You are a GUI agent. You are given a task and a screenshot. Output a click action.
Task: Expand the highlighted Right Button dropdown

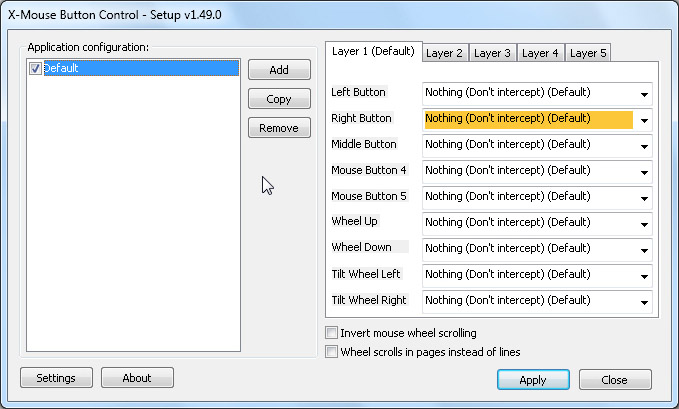tap(537, 120)
